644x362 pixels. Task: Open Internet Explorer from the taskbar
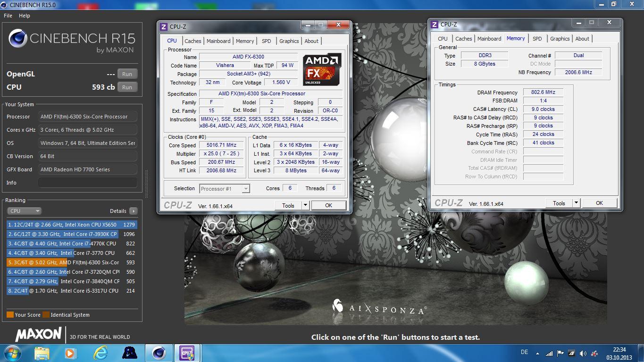click(100, 353)
